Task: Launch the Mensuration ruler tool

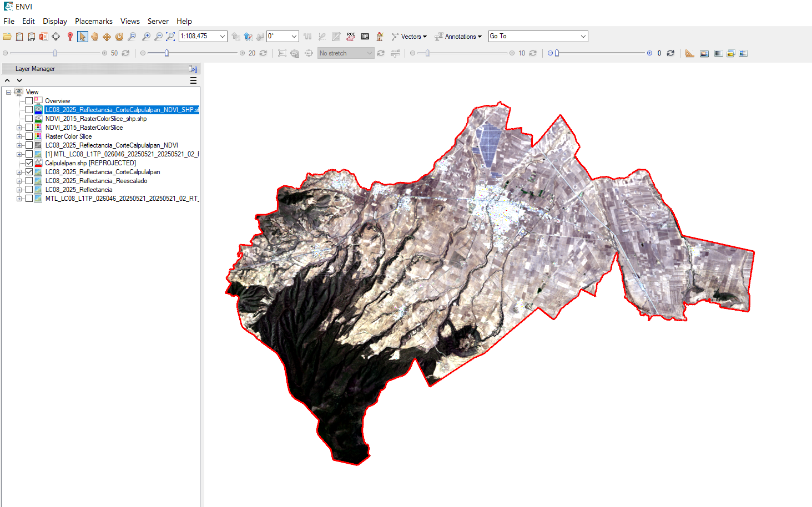Action: pyautogui.click(x=689, y=53)
